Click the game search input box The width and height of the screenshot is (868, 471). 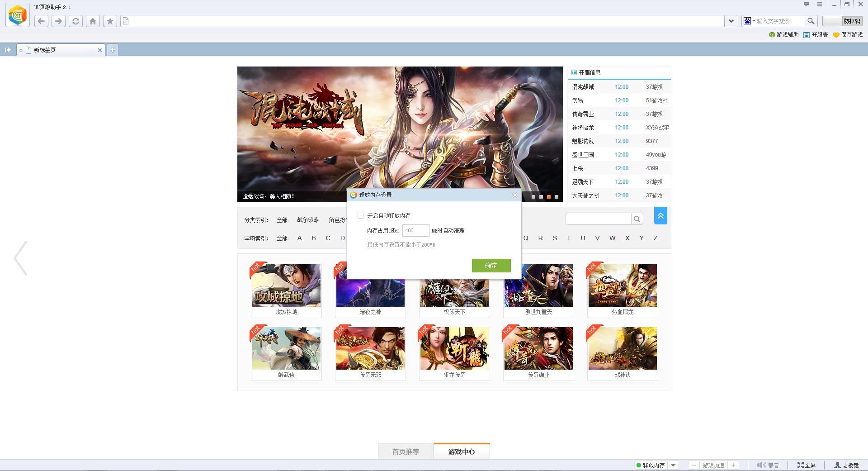coord(598,219)
